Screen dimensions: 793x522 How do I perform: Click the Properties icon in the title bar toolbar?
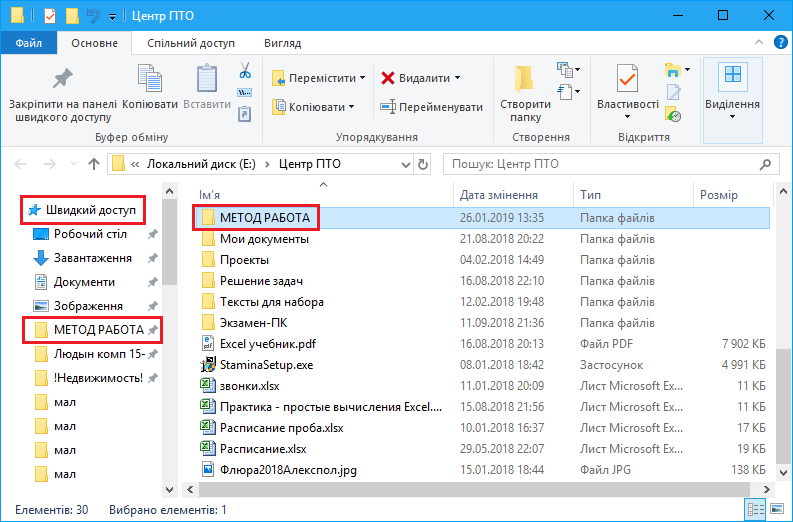[50, 16]
